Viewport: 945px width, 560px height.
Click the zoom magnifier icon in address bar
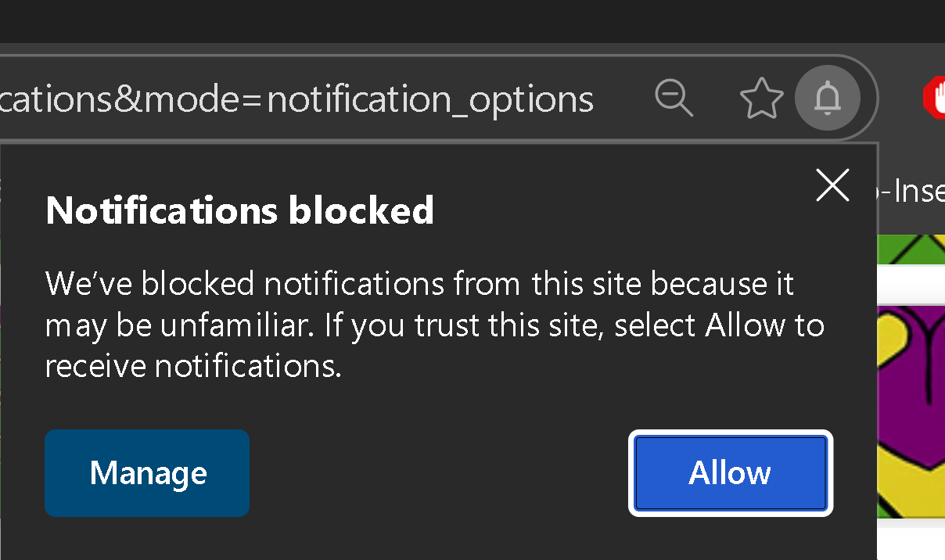click(674, 99)
